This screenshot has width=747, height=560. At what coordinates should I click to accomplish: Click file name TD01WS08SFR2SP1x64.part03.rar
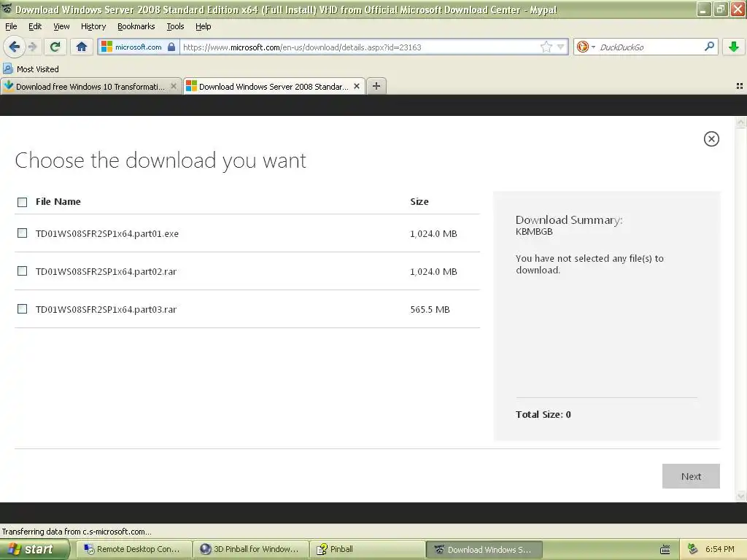click(107, 310)
